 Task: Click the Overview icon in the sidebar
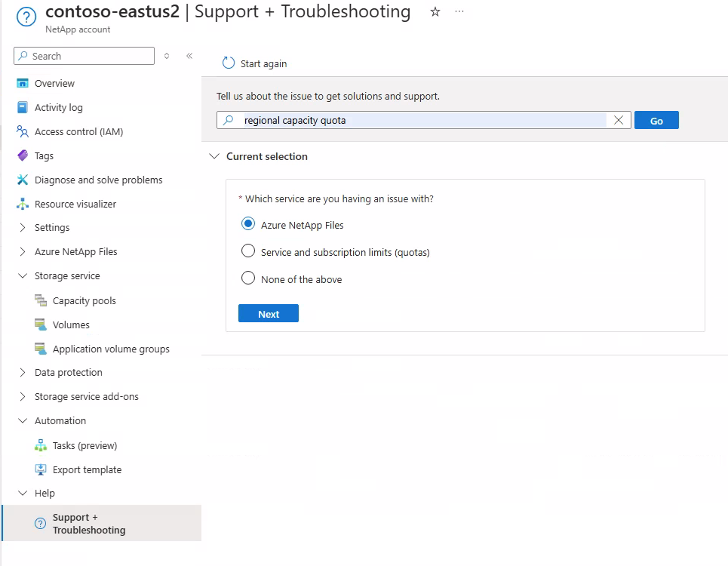tap(23, 83)
